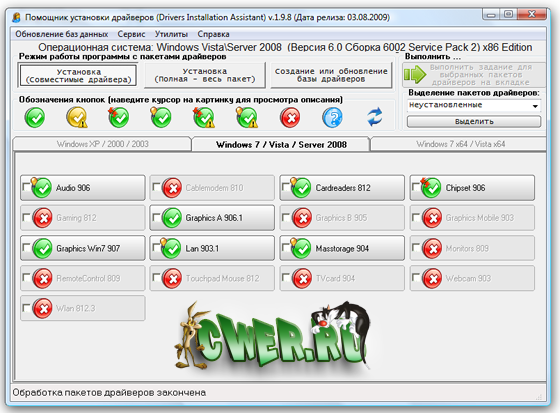
Task: Open the Обновление баз данных menu
Action: 61,34
